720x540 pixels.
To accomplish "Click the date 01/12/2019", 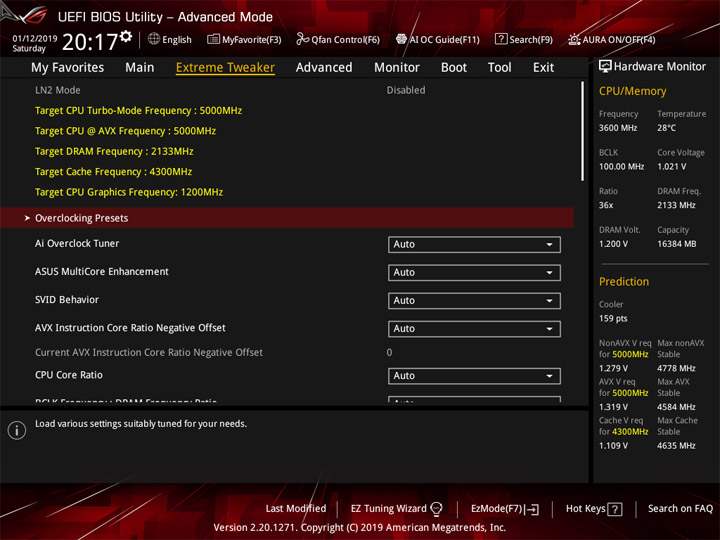I will click(x=35, y=39).
